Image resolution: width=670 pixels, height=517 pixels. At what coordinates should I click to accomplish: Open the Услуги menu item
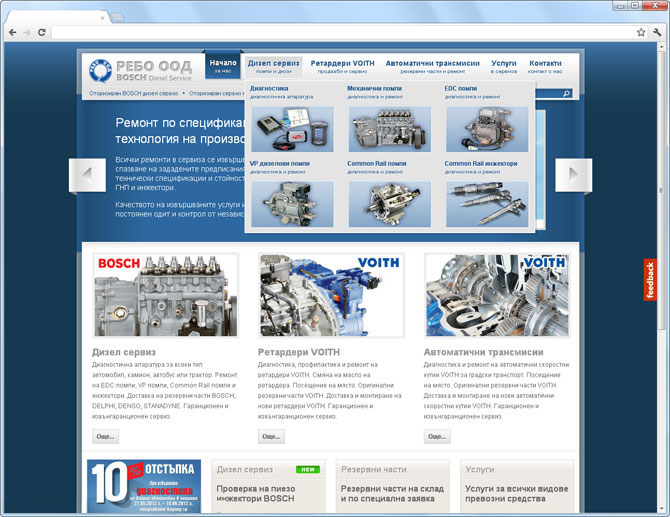pos(504,66)
